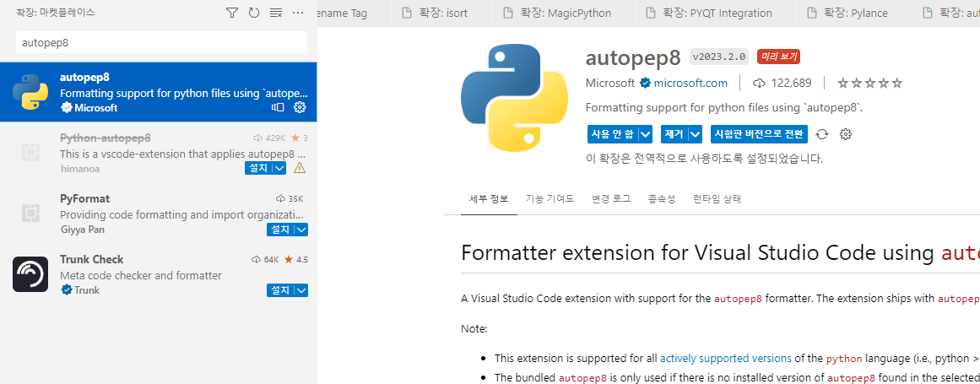Viewport: 980px width, 384px height.
Task: Install the PyFormat extension
Action: coord(280,230)
